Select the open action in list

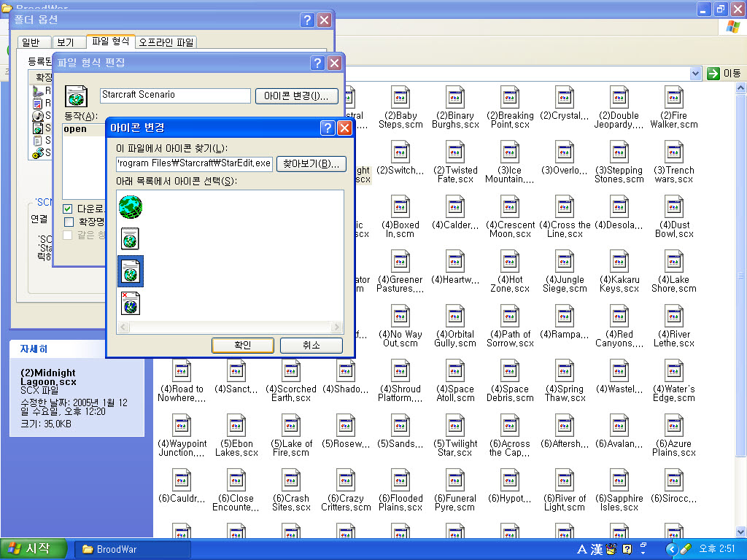[x=75, y=129]
